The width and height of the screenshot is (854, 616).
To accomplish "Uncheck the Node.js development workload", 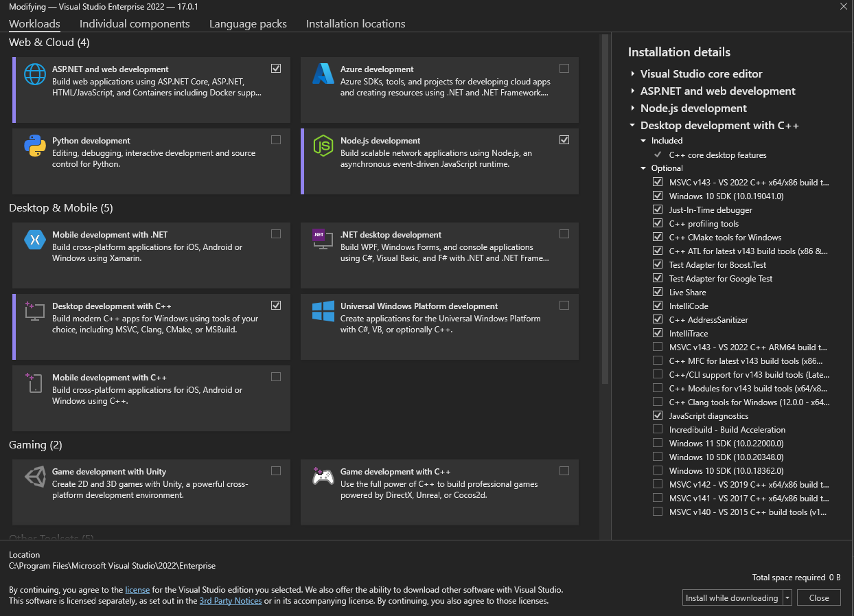I will point(564,140).
